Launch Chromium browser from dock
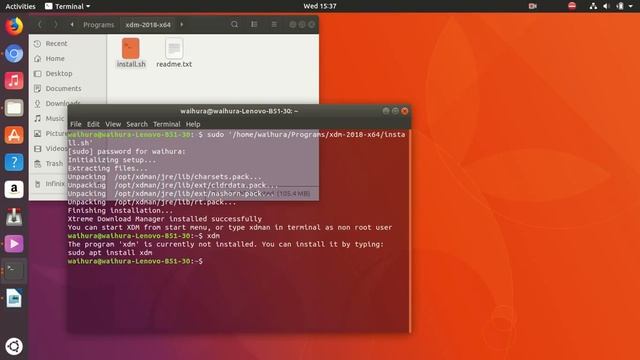 (x=14, y=53)
